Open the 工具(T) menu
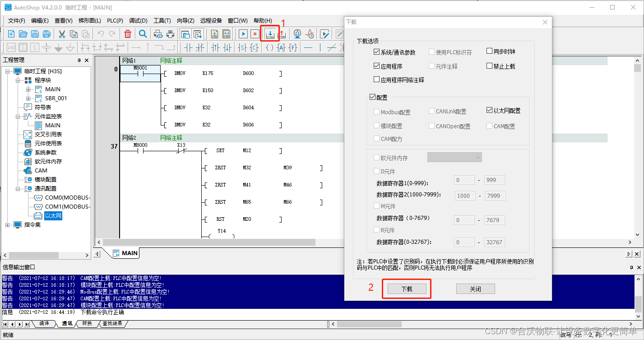The image size is (644, 340). coord(162,20)
